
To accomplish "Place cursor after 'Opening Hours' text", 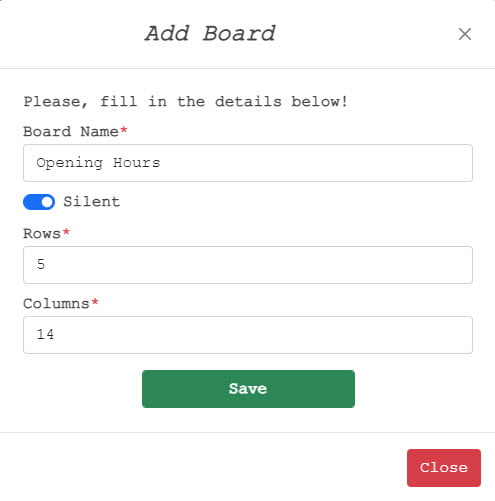I will [x=161, y=163].
